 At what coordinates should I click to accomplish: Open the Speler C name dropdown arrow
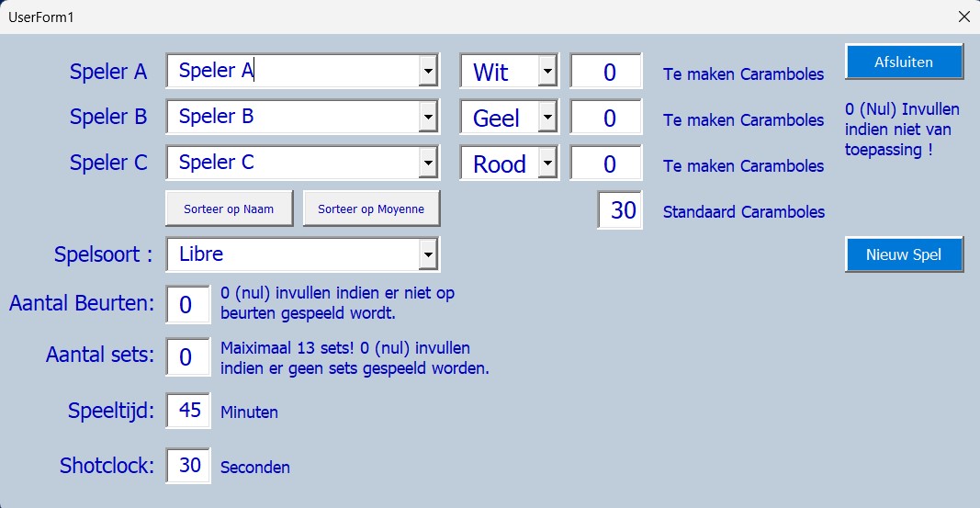(428, 163)
